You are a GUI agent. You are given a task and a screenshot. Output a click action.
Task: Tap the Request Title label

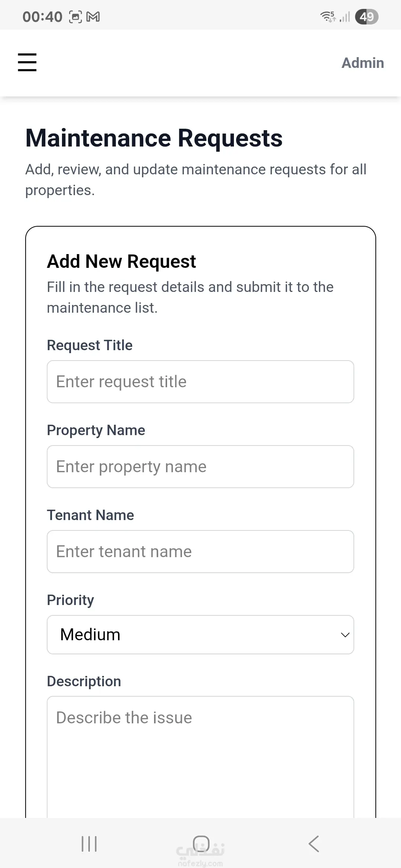pyautogui.click(x=89, y=345)
